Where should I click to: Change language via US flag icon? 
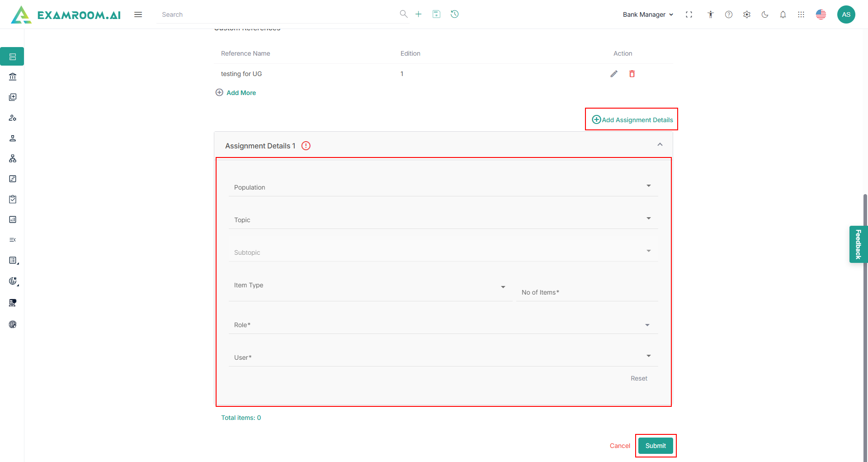pyautogui.click(x=821, y=14)
